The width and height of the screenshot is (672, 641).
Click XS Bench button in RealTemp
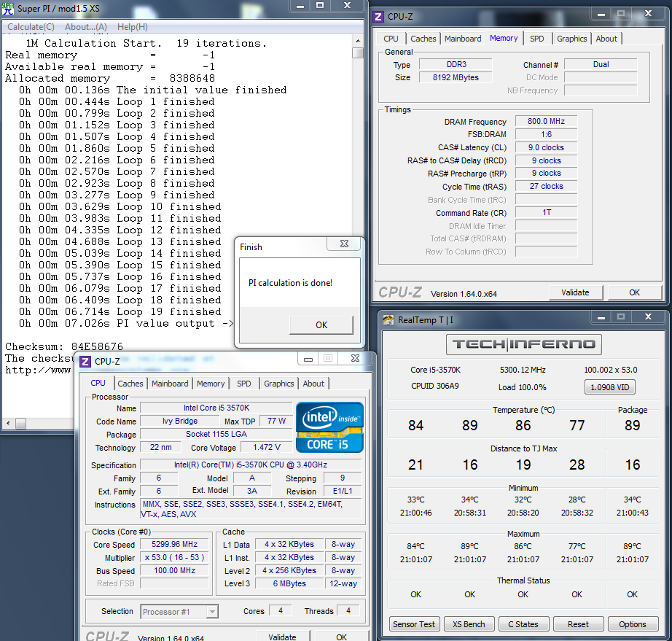tap(469, 624)
